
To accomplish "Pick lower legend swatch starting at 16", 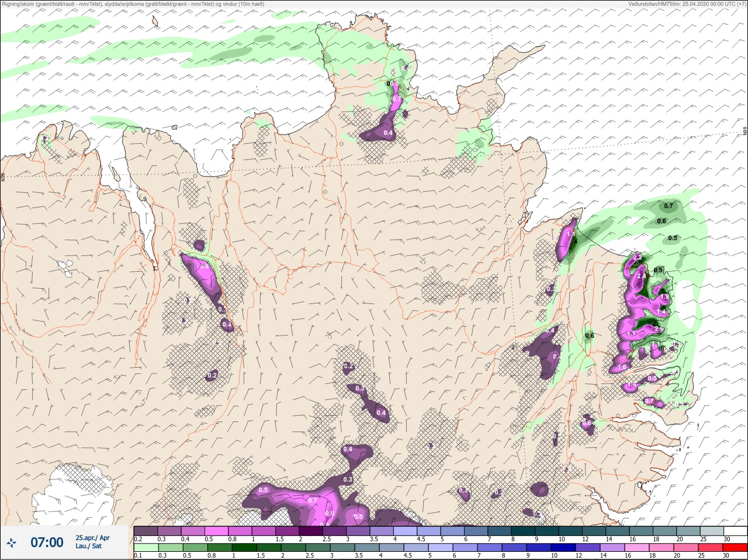I will pyautogui.click(x=637, y=548).
